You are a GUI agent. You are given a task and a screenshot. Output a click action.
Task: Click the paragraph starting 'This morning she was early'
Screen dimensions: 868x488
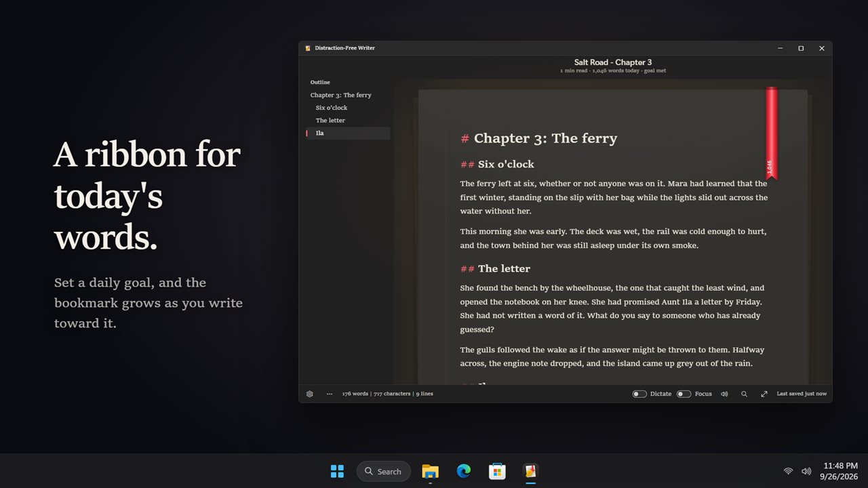(x=613, y=239)
